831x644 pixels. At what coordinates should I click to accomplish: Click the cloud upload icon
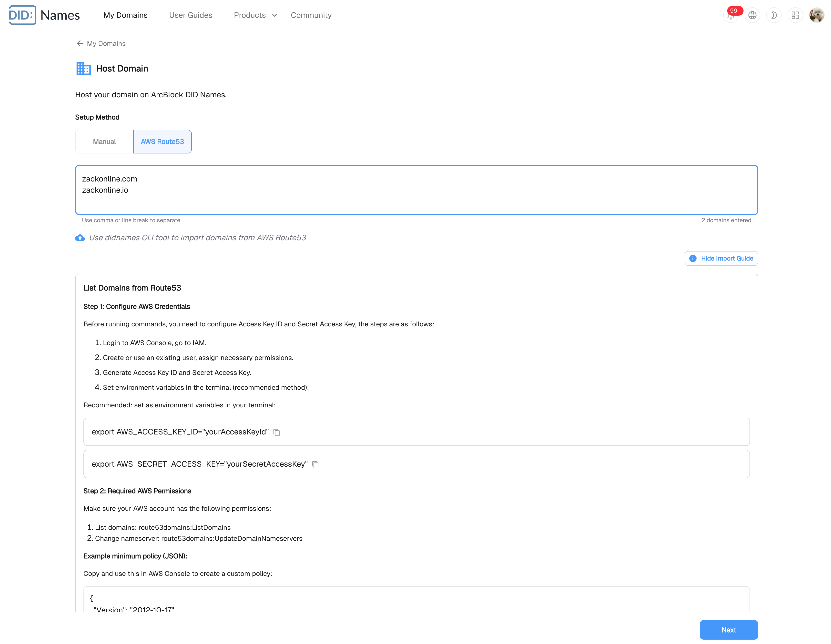[x=80, y=238]
